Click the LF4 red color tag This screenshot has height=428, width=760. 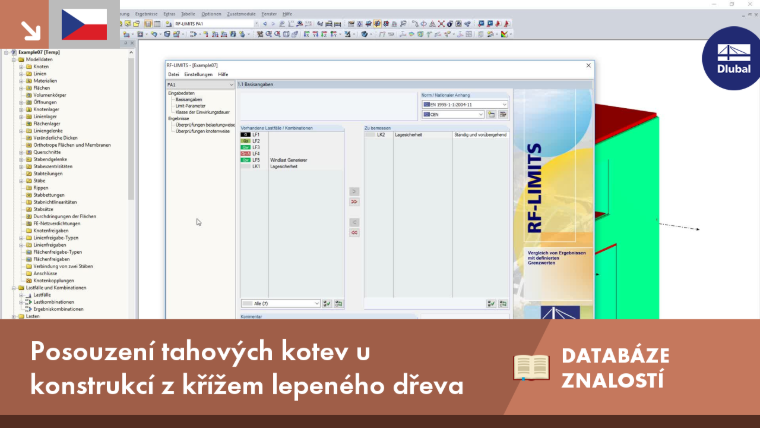coord(246,154)
